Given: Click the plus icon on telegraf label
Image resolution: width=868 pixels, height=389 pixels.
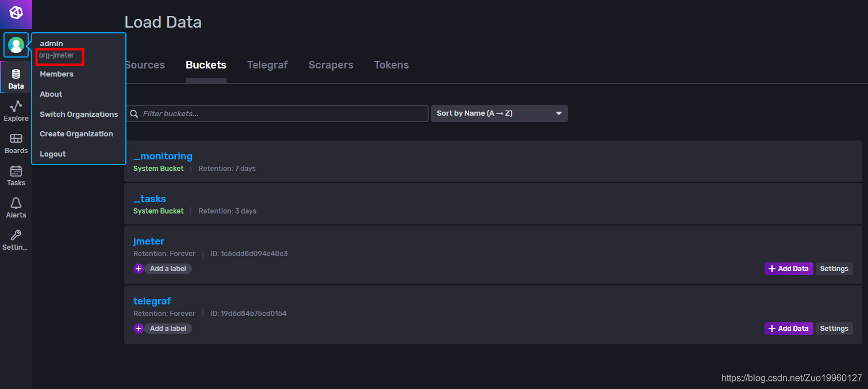Looking at the screenshot, I should click(x=138, y=329).
